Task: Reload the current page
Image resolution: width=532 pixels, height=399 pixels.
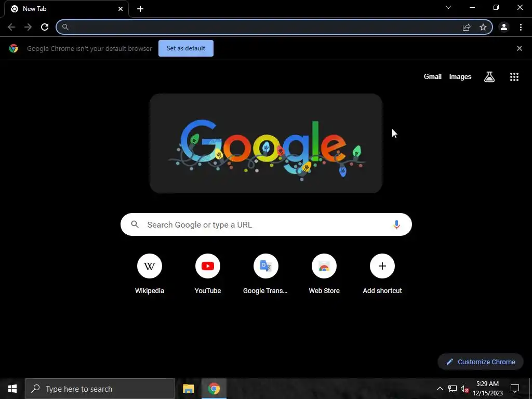Action: pos(45,27)
